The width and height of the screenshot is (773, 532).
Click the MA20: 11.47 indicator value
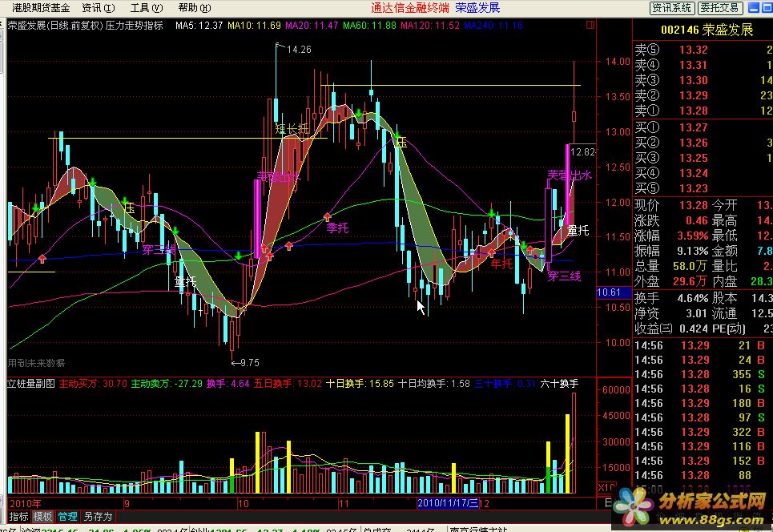[x=312, y=25]
